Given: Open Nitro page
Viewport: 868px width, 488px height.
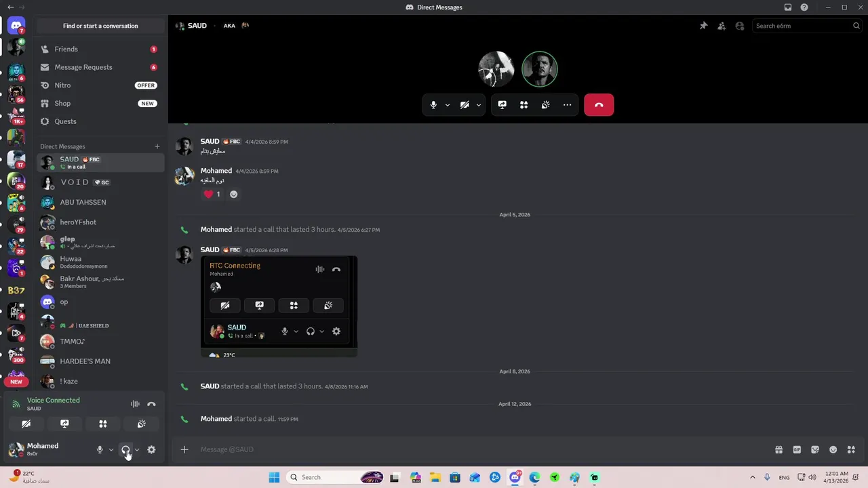Looking at the screenshot, I should click(100, 85).
